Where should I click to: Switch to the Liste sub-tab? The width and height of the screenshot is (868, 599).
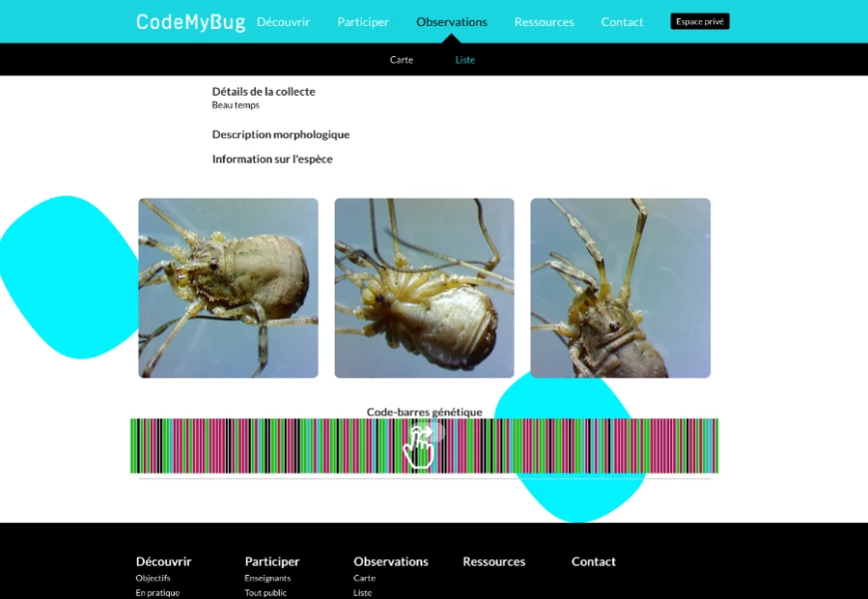click(x=464, y=60)
